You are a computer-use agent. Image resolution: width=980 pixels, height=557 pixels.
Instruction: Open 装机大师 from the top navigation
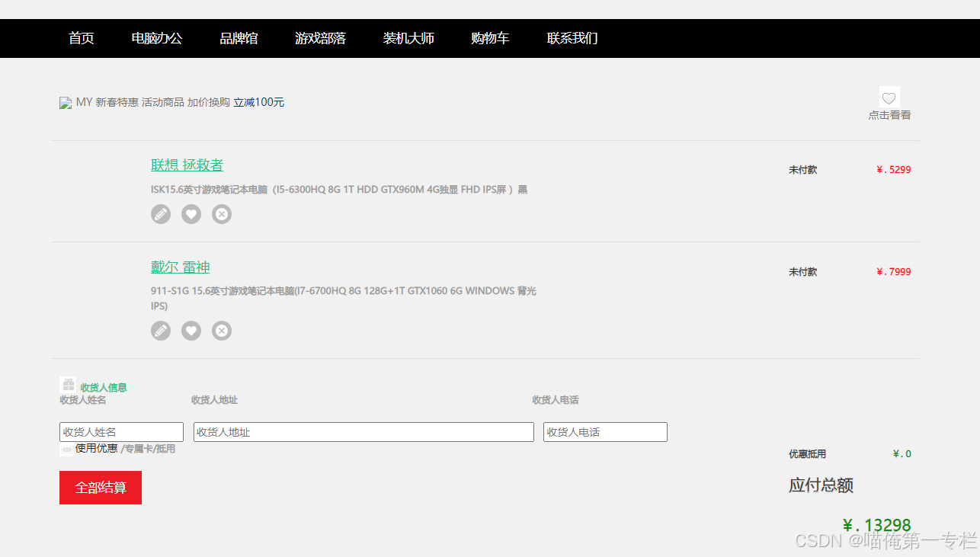pyautogui.click(x=408, y=38)
